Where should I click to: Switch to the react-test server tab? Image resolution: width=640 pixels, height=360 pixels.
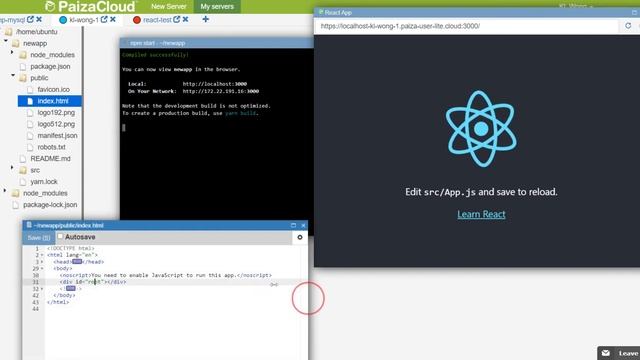tap(157, 20)
